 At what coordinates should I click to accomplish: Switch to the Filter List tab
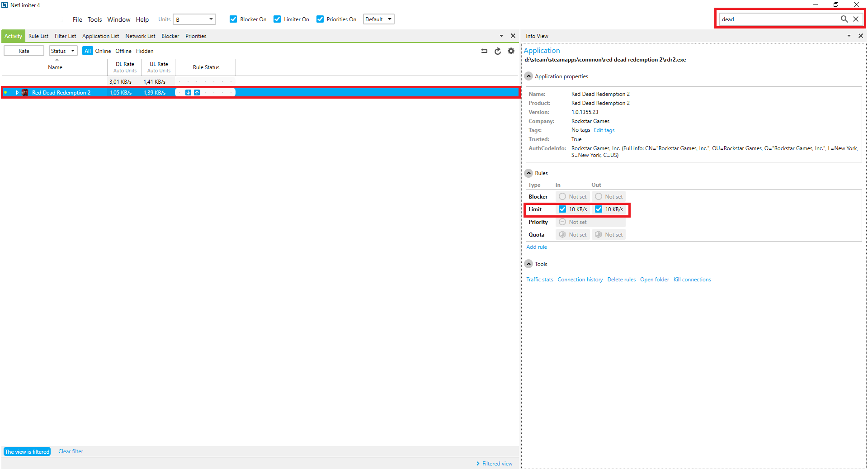tap(66, 36)
